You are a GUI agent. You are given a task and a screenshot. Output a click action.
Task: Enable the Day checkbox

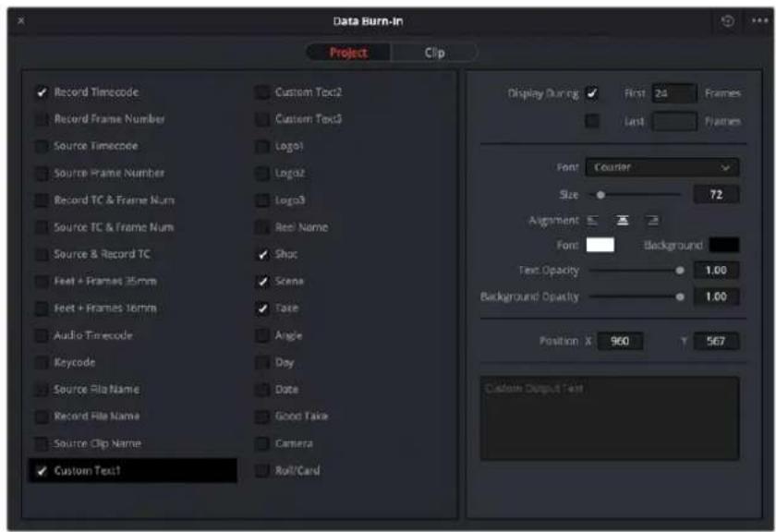[262, 363]
